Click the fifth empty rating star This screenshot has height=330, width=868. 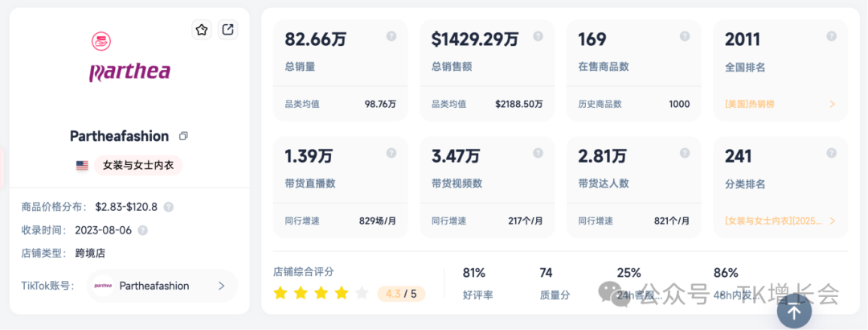[x=362, y=293]
